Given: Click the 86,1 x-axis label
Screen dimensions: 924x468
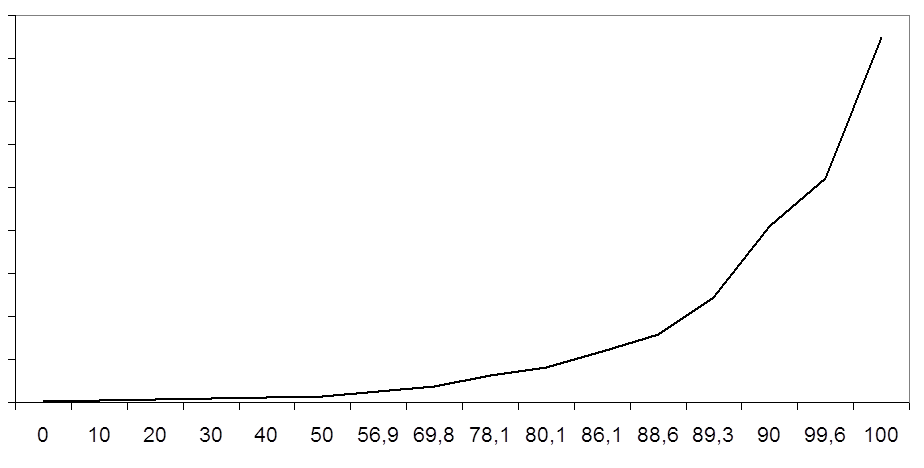Looking at the screenshot, I should 602,435.
